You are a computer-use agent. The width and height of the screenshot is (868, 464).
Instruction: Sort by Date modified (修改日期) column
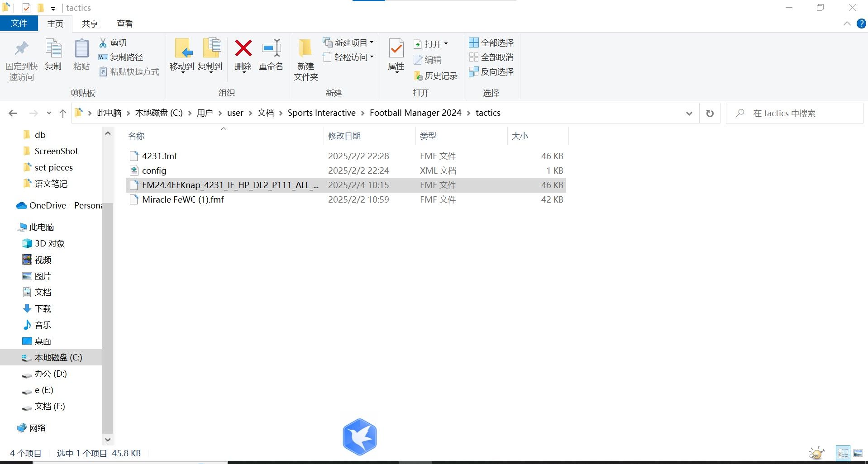tap(344, 136)
